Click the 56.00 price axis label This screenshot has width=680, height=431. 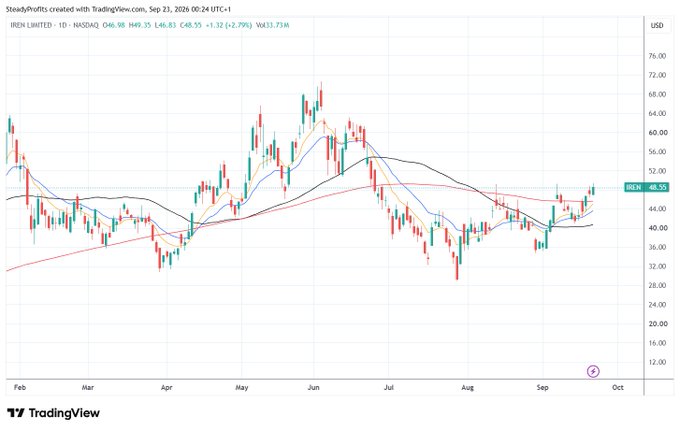tap(657, 152)
